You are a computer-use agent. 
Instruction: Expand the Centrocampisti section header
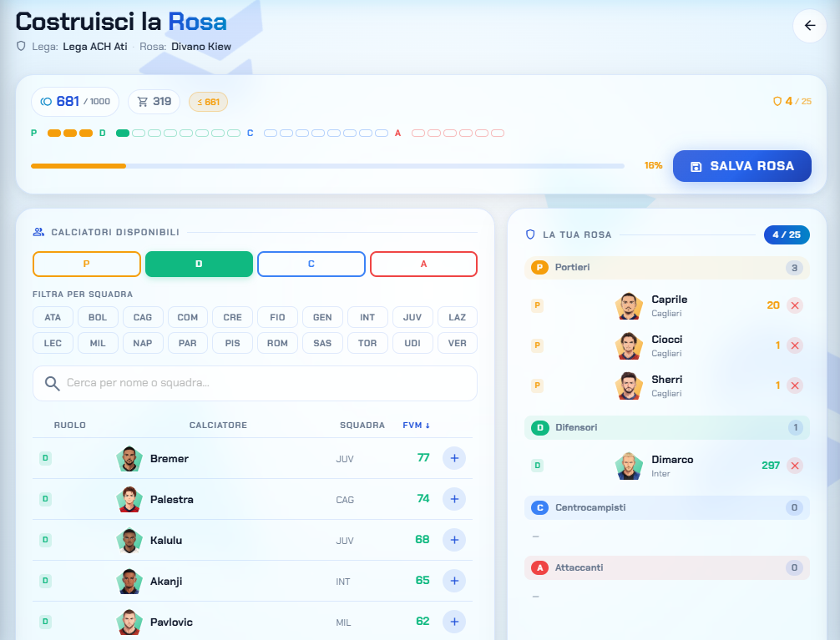666,507
